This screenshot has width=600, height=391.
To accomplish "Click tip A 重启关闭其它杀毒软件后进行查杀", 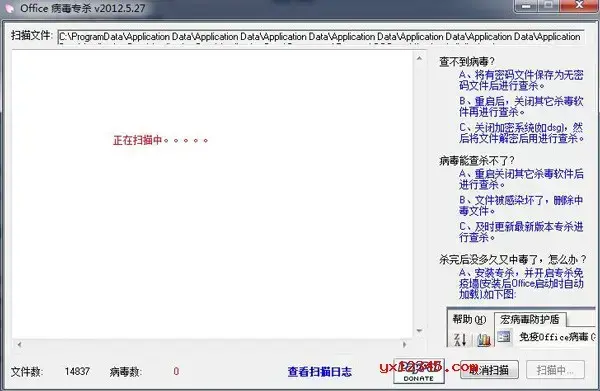I will [521, 179].
